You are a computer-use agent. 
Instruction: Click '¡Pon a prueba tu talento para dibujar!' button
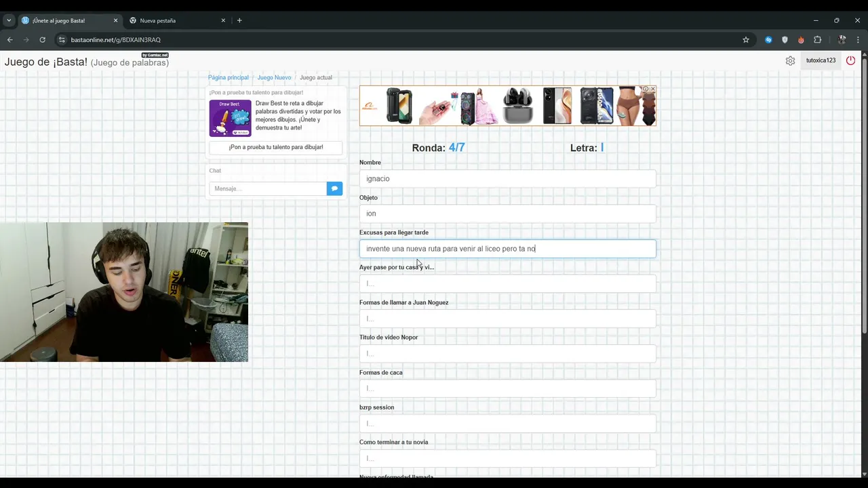pyautogui.click(x=276, y=147)
